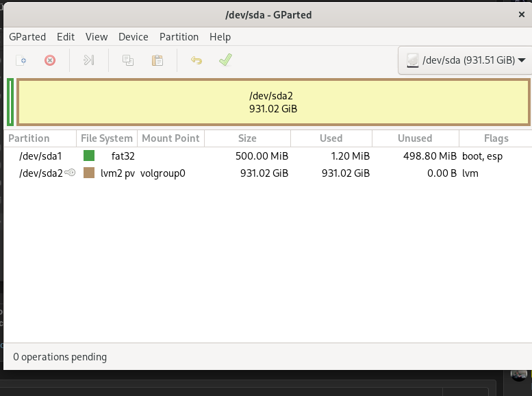Screen dimensions: 532x396
Task: Click the Mount Point column header
Action: [170, 138]
